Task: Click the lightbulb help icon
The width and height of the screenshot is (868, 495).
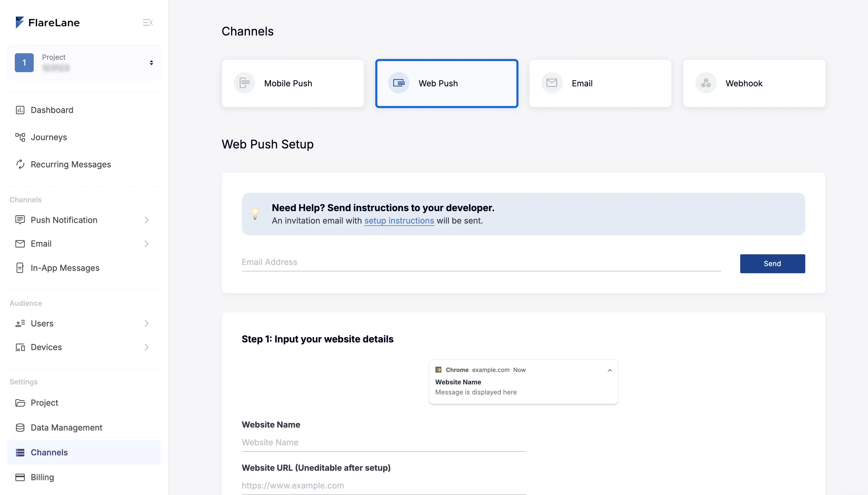Action: 255,213
